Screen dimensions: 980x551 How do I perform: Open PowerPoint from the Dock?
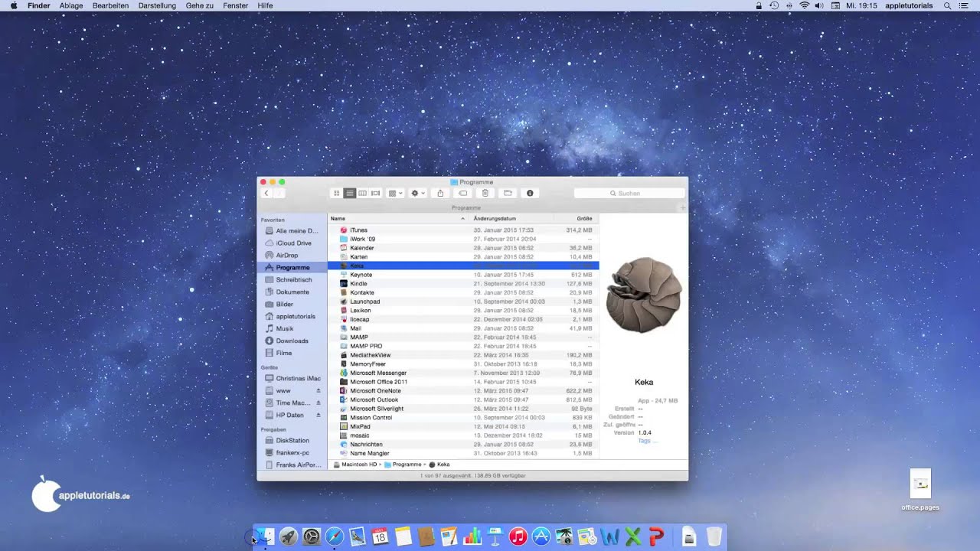(656, 536)
